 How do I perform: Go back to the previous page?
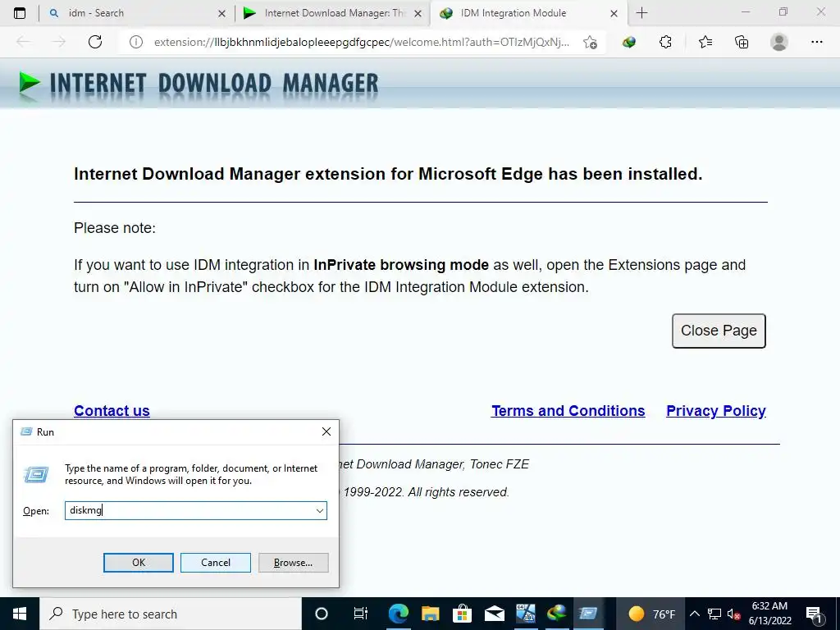click(x=22, y=42)
